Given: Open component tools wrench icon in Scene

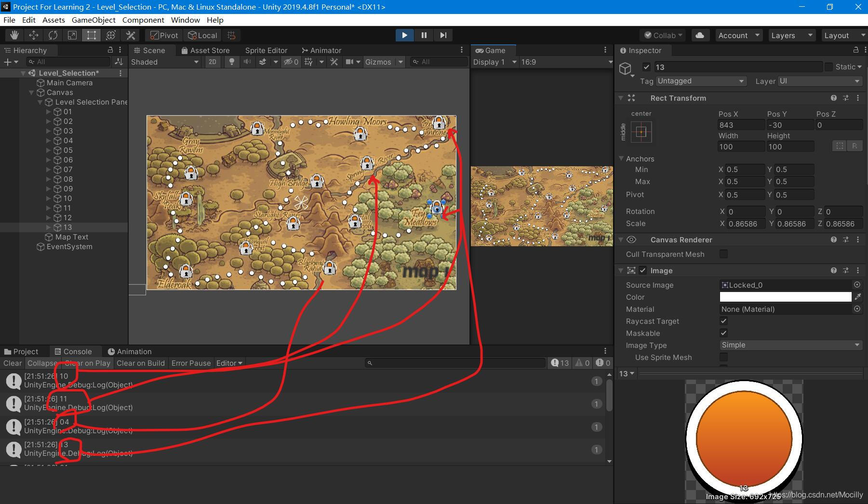Looking at the screenshot, I should [334, 62].
